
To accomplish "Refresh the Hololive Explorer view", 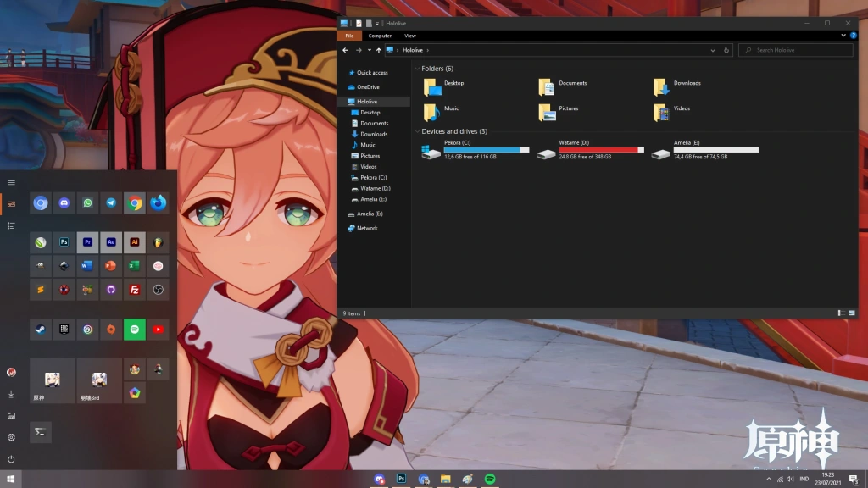I will pos(726,50).
